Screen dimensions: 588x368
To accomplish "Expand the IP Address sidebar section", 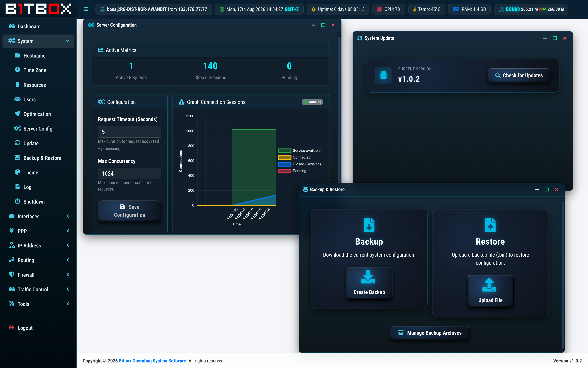I will click(38, 246).
